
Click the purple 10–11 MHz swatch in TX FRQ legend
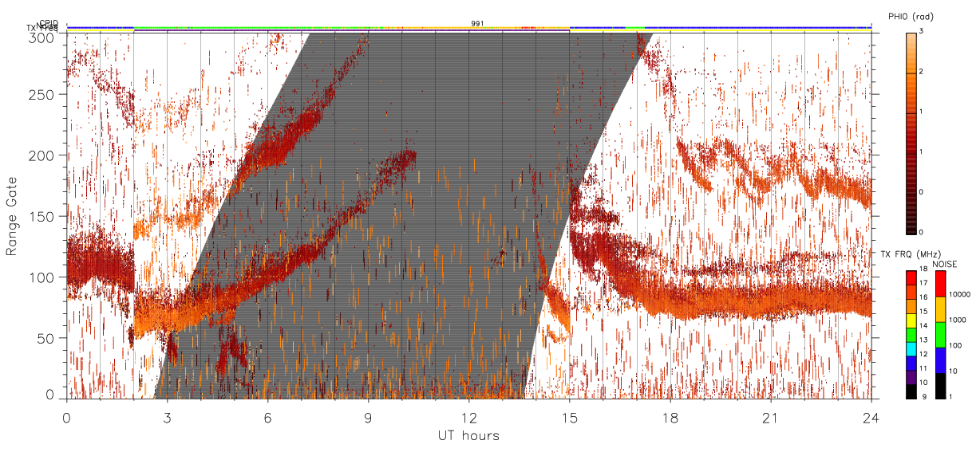(911, 378)
